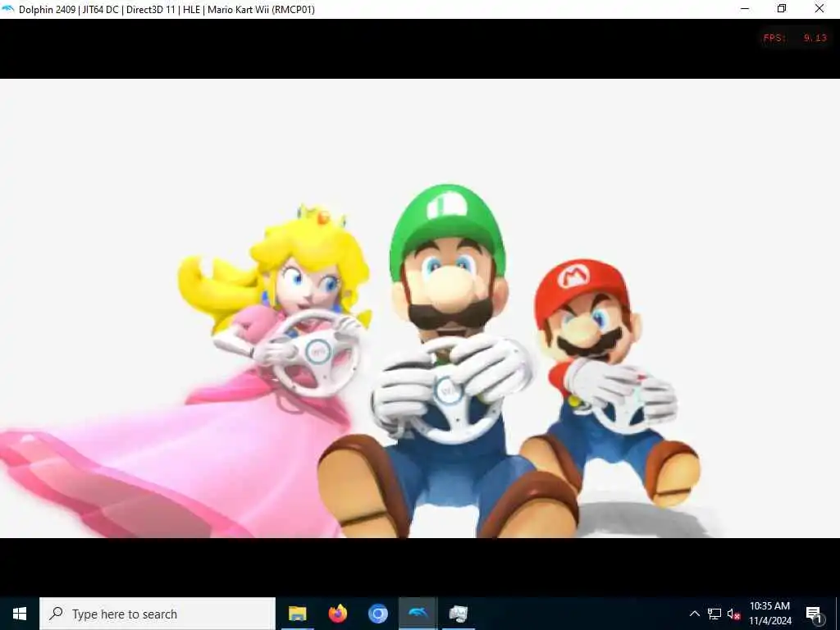Open the clock showing 10:35 AM
Screen dimensions: 840x630
coord(769,614)
